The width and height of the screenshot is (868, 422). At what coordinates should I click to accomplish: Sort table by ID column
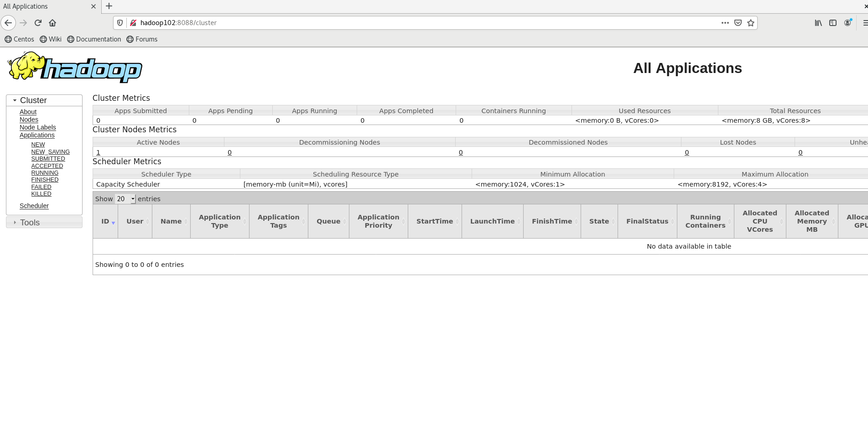coord(105,221)
